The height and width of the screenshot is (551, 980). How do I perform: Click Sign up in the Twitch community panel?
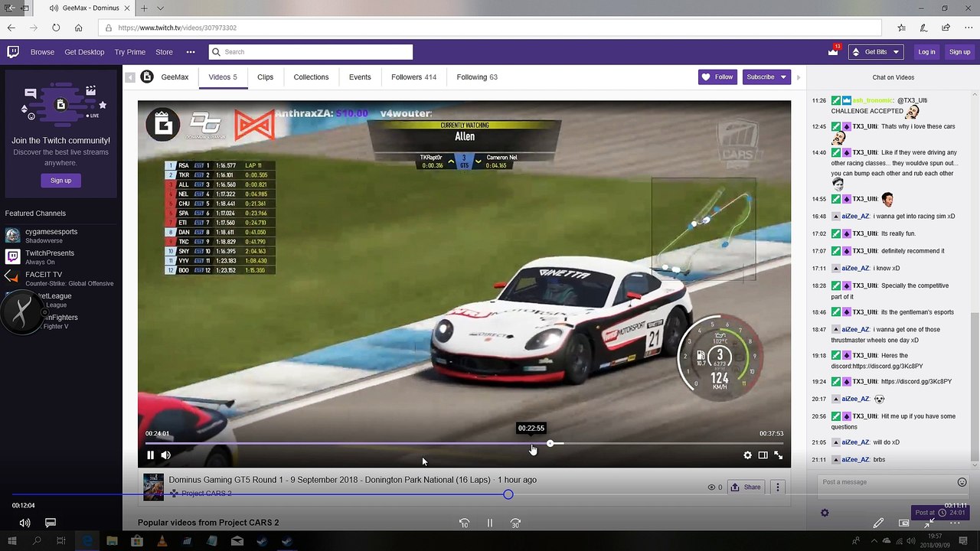60,181
